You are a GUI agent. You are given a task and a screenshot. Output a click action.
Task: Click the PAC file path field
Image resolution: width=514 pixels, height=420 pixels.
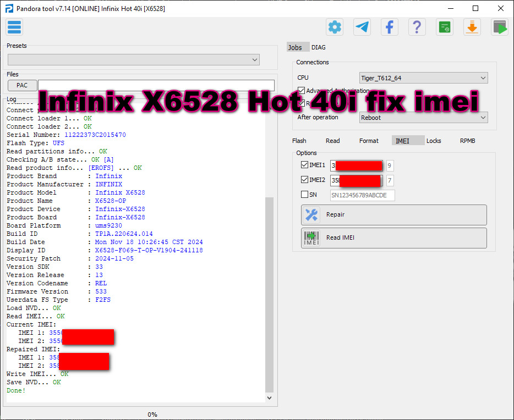(156, 85)
